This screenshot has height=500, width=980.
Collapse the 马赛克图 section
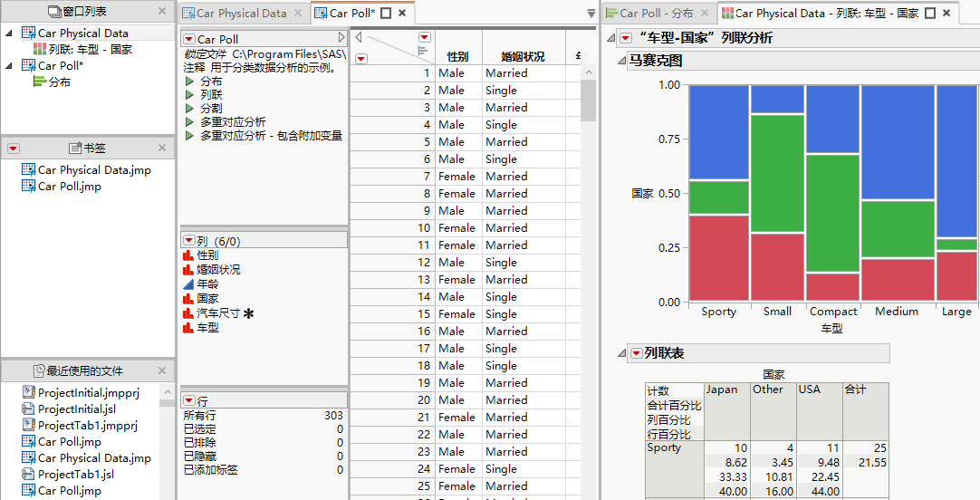[x=622, y=61]
